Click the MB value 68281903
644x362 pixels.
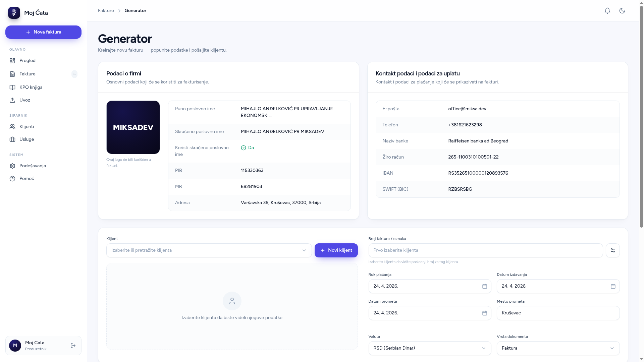pyautogui.click(x=251, y=187)
